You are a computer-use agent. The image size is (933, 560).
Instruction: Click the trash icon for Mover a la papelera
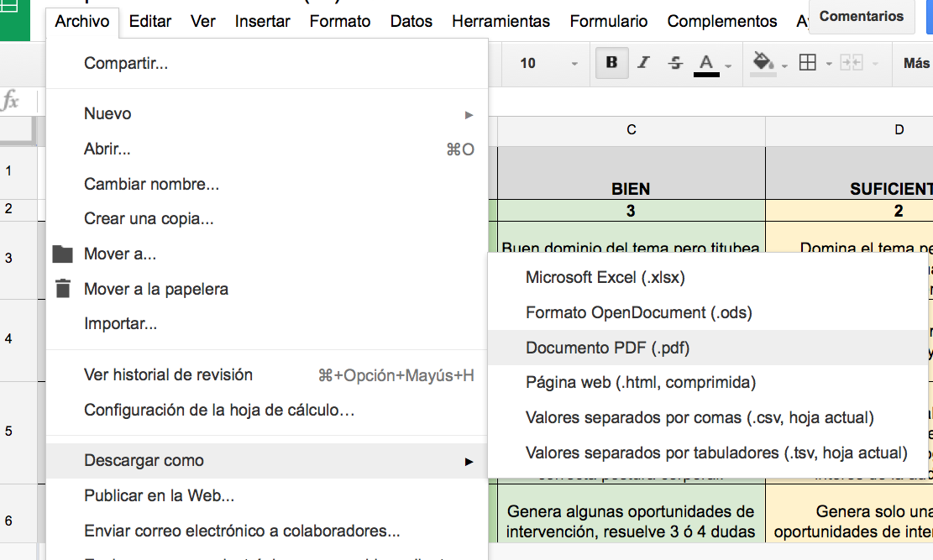62,289
